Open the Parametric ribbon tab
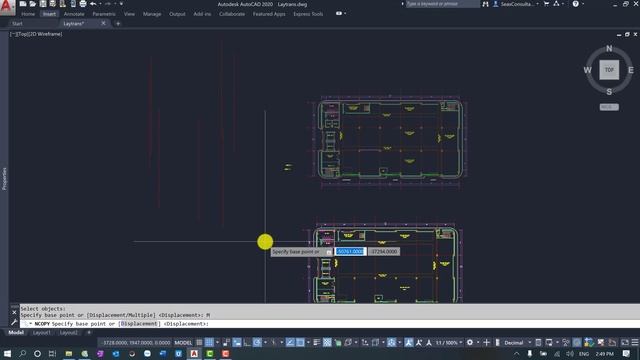 pyautogui.click(x=104, y=14)
